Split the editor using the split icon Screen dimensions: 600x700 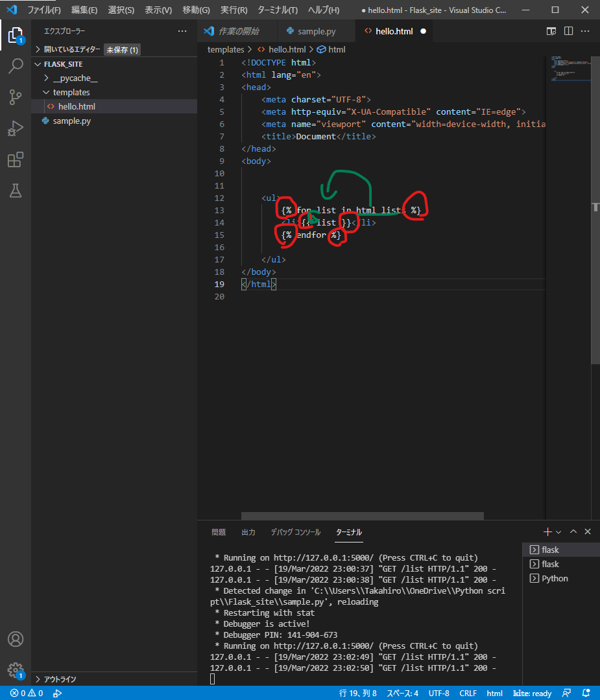click(568, 30)
